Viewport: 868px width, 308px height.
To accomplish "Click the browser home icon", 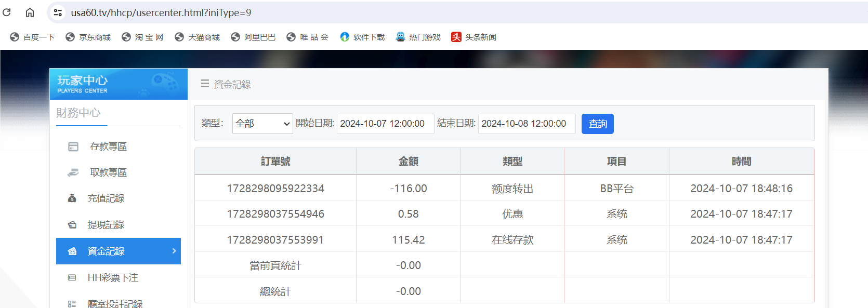I will (30, 12).
